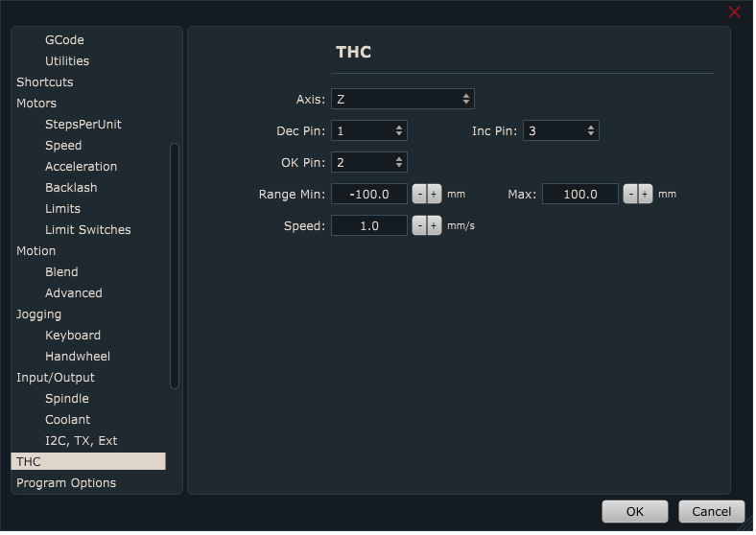Click the minus button for Range Min

419,195
